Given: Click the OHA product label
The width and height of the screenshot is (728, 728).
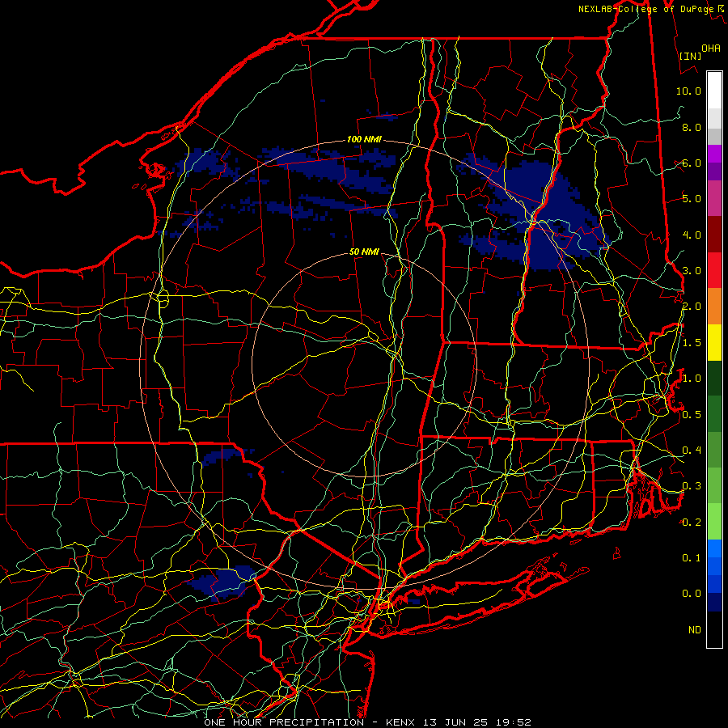Looking at the screenshot, I should point(711,48).
